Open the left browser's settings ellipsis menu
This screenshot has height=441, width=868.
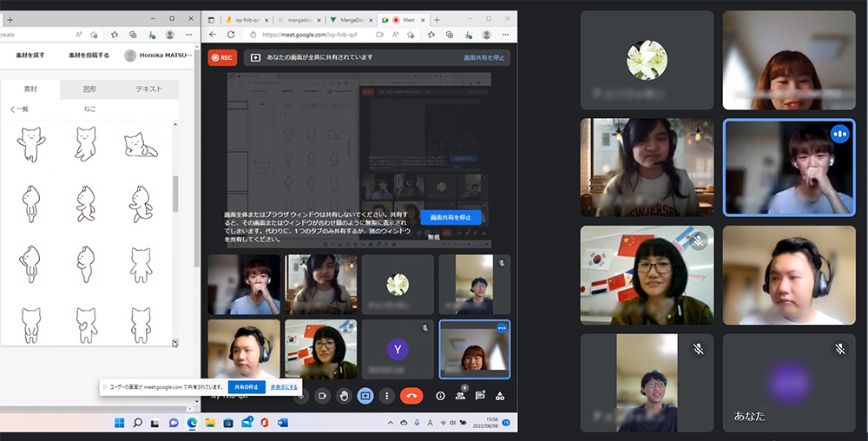(188, 35)
